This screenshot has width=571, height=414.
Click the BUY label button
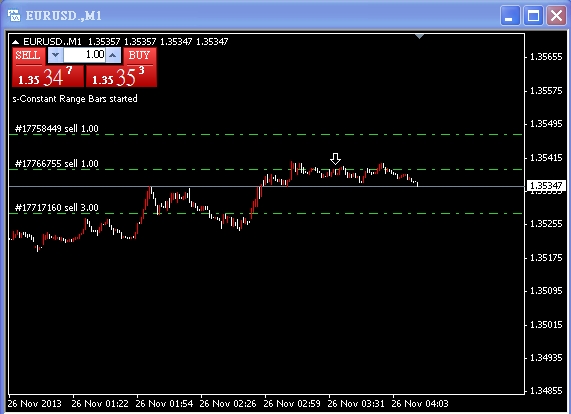click(x=140, y=56)
